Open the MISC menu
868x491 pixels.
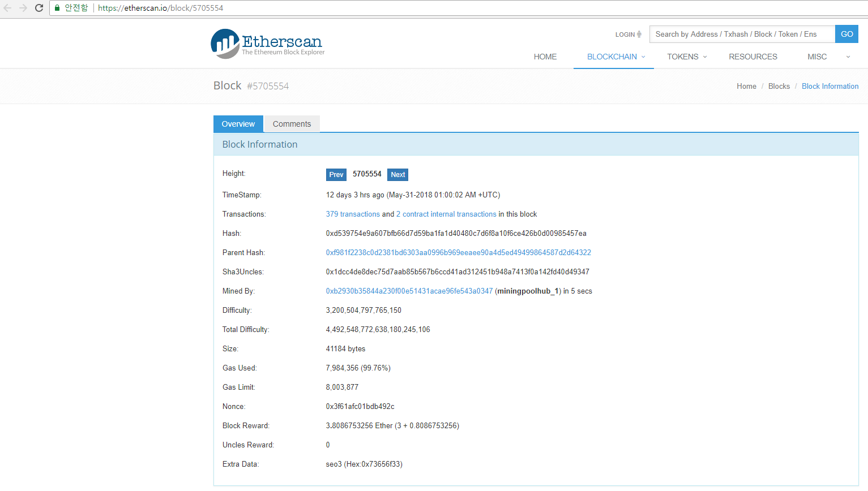(x=817, y=57)
